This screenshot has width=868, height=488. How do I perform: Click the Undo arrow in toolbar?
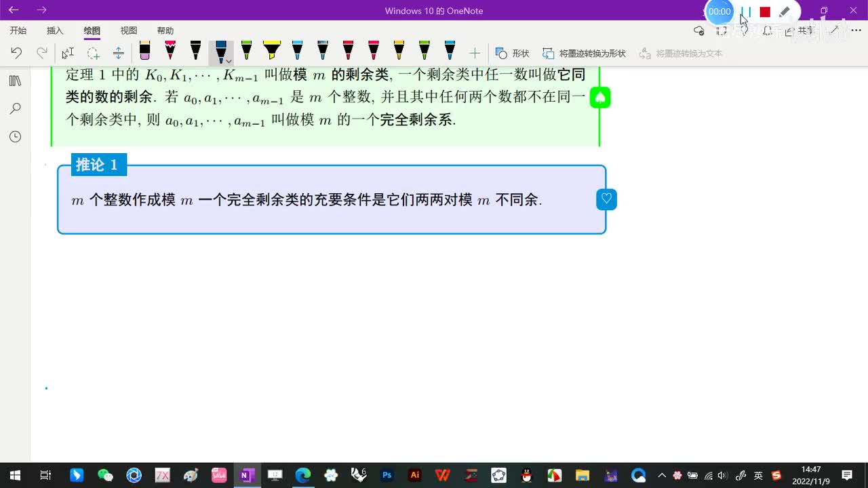(17, 53)
